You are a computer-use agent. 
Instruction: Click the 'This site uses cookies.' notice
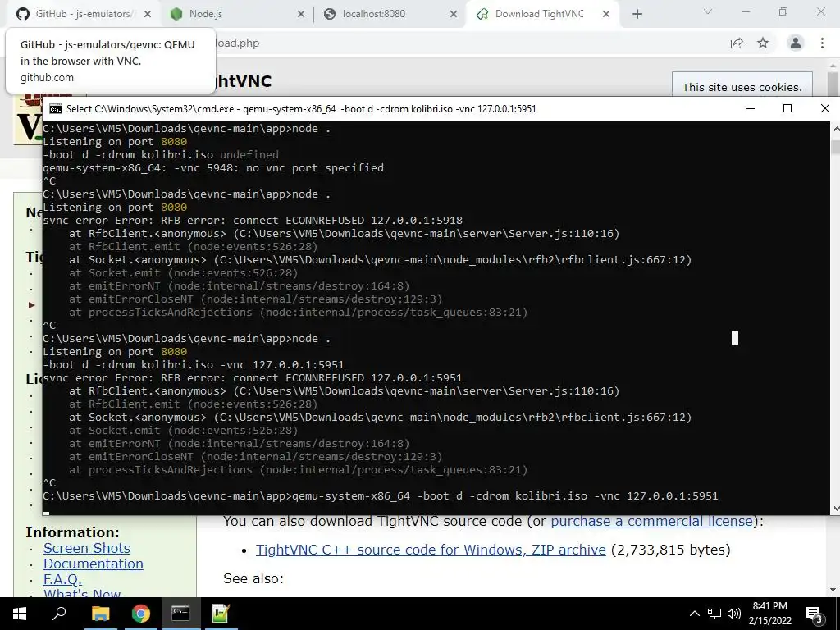[742, 87]
